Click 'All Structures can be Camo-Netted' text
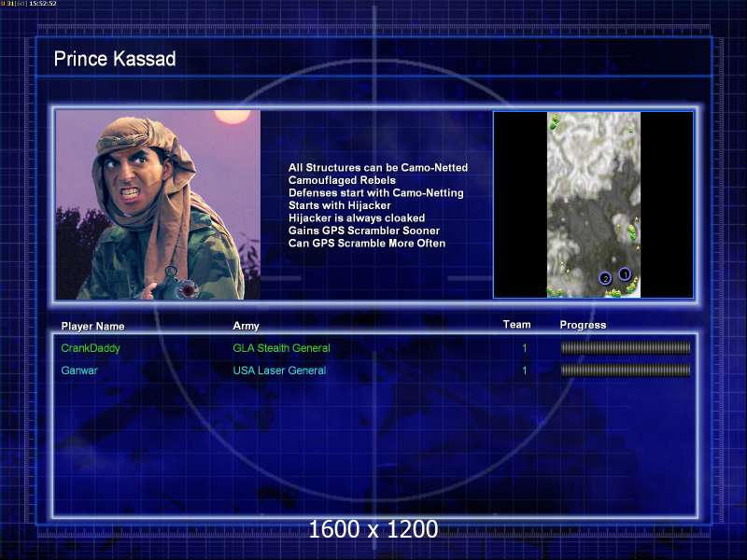 [378, 168]
